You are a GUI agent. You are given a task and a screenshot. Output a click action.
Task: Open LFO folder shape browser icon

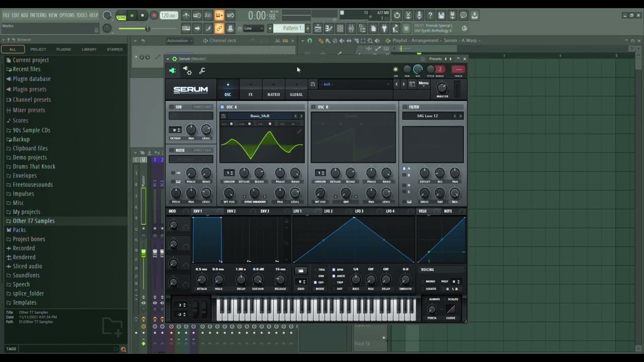click(x=301, y=270)
